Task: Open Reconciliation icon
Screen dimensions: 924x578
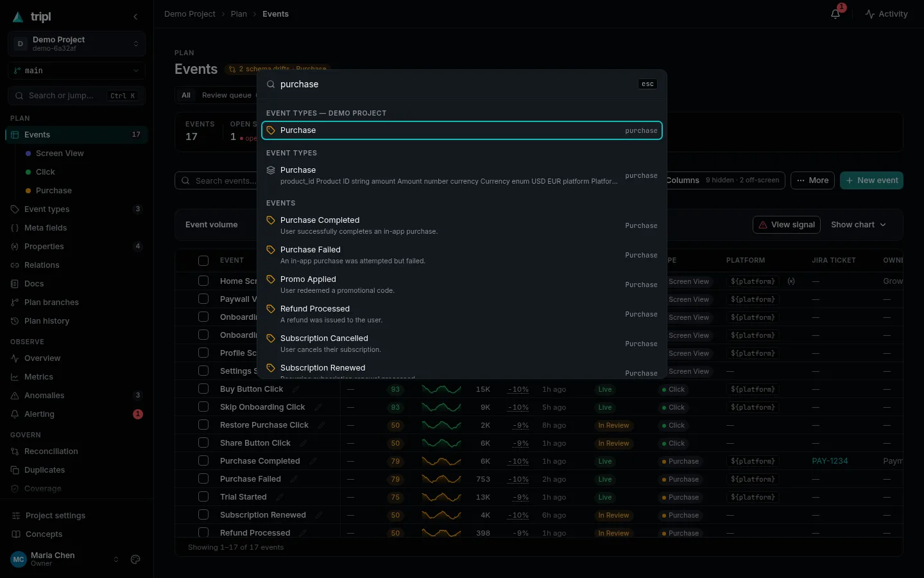Action: point(15,451)
